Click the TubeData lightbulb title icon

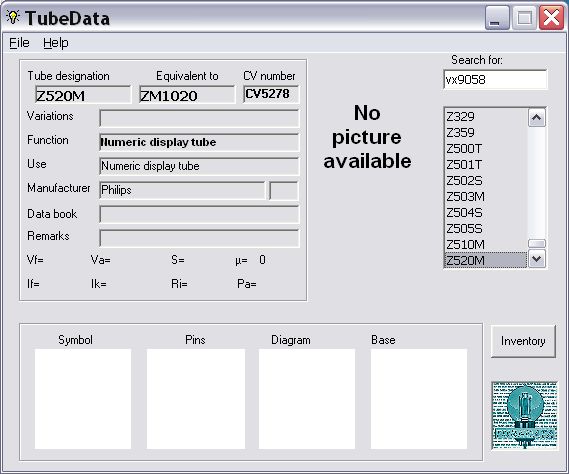(x=13, y=17)
